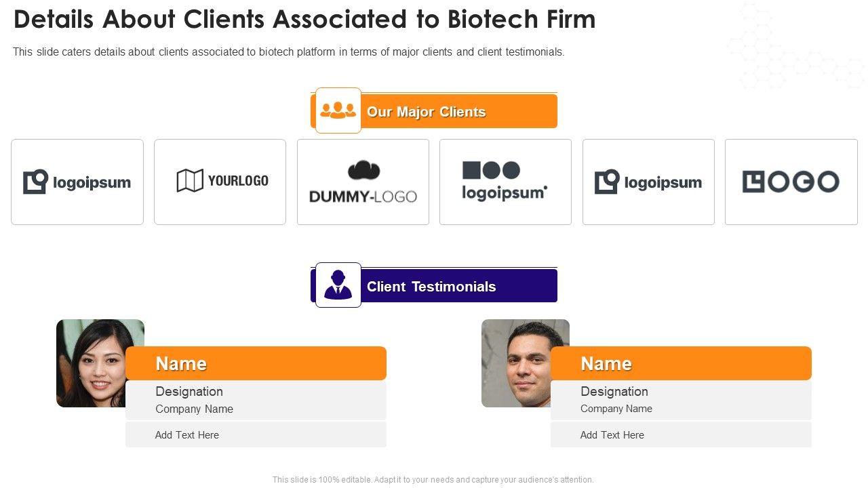Select Designation text in left testimonial
This screenshot has width=868, height=488.
[189, 392]
